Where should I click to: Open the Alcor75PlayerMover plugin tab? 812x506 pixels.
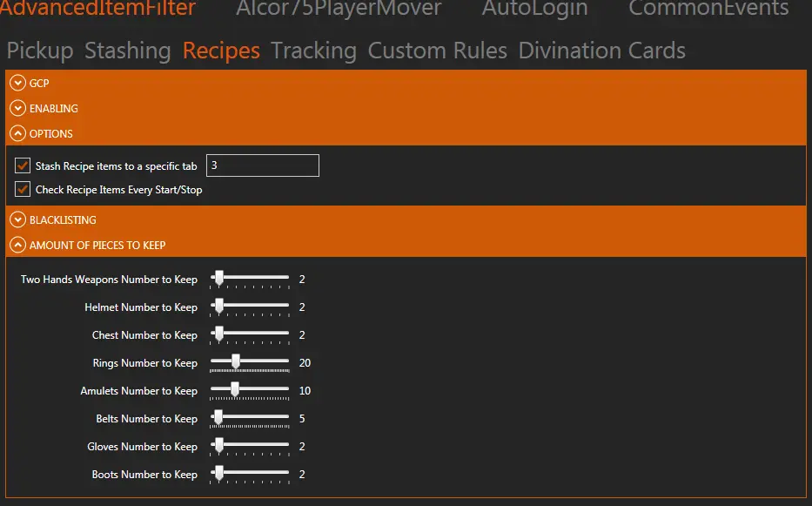click(339, 10)
